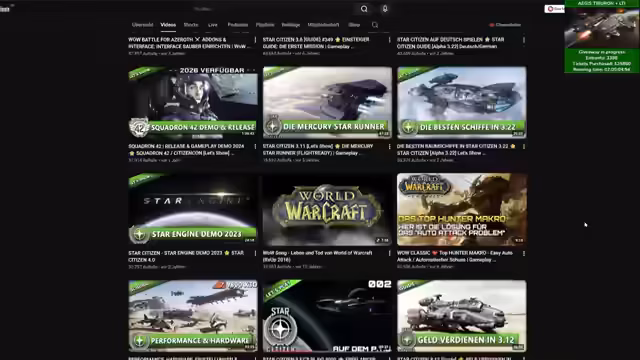Open options for WoW Battle for Azeroth video

(x=256, y=40)
